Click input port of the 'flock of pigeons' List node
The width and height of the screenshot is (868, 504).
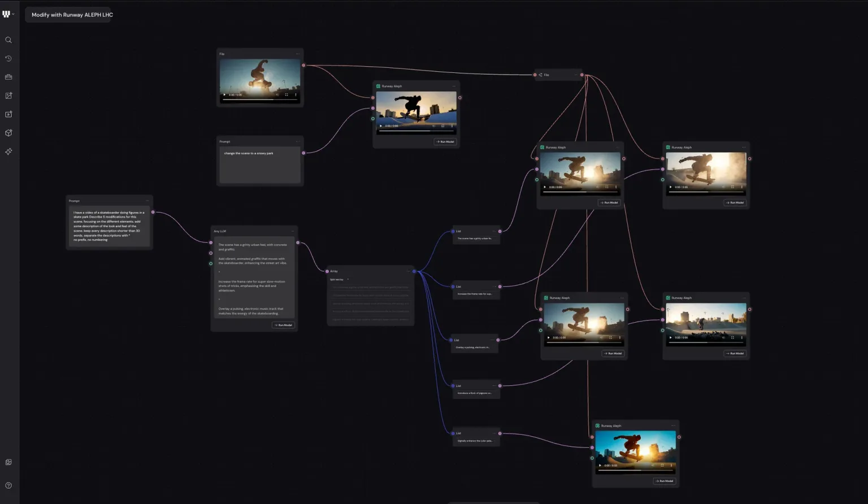(453, 386)
